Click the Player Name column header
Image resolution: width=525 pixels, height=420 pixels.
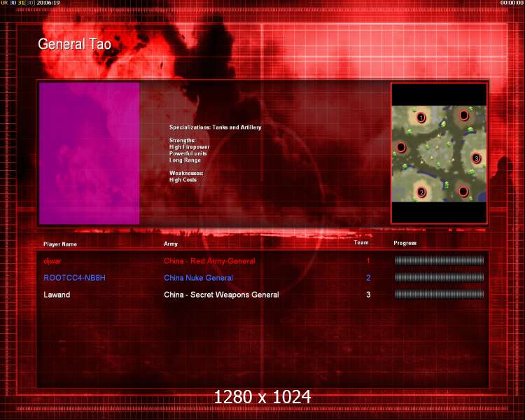click(x=60, y=244)
